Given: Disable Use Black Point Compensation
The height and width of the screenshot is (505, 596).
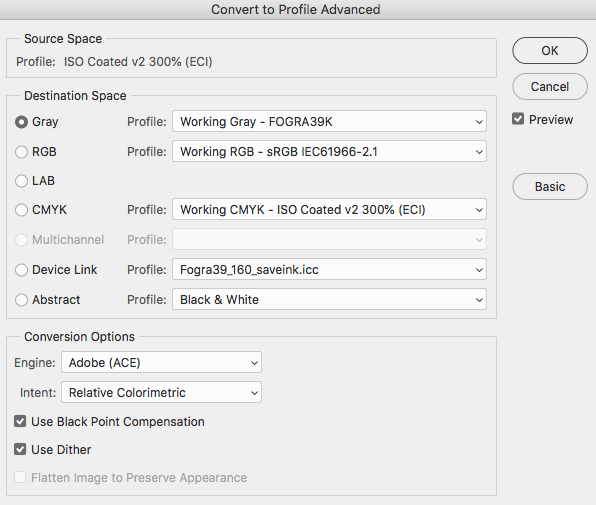Looking at the screenshot, I should coord(20,421).
